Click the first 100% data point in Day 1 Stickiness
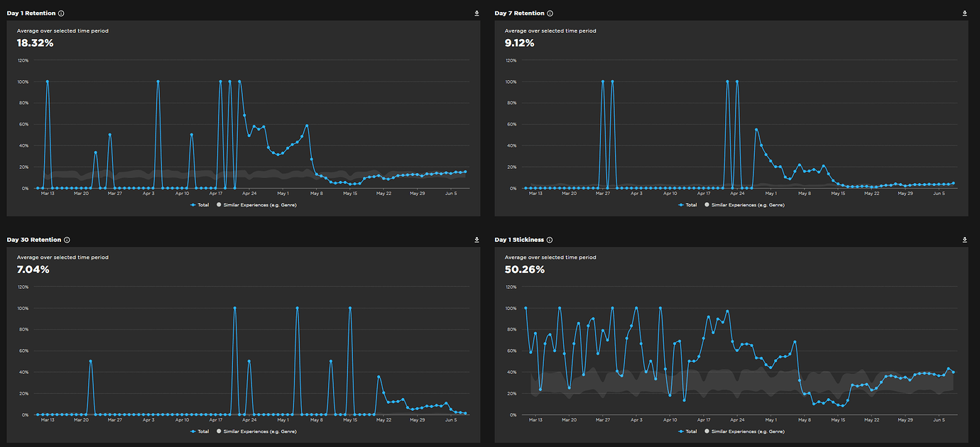 coord(526,308)
